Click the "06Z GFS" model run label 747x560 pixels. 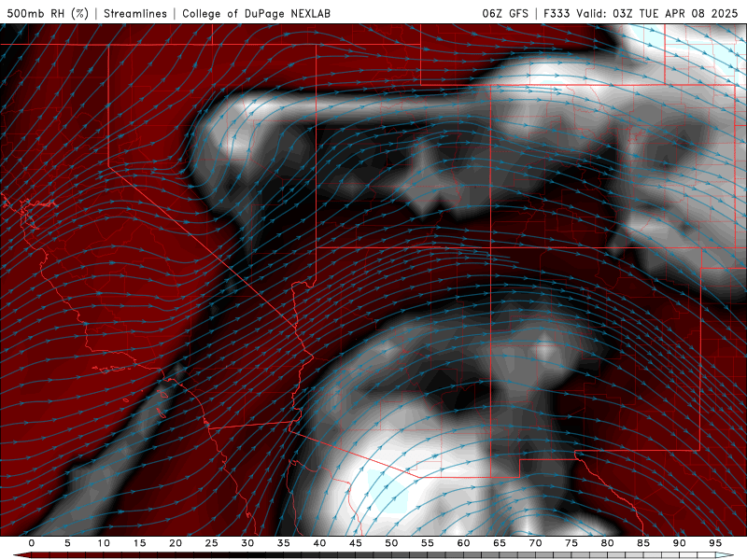pyautogui.click(x=505, y=13)
